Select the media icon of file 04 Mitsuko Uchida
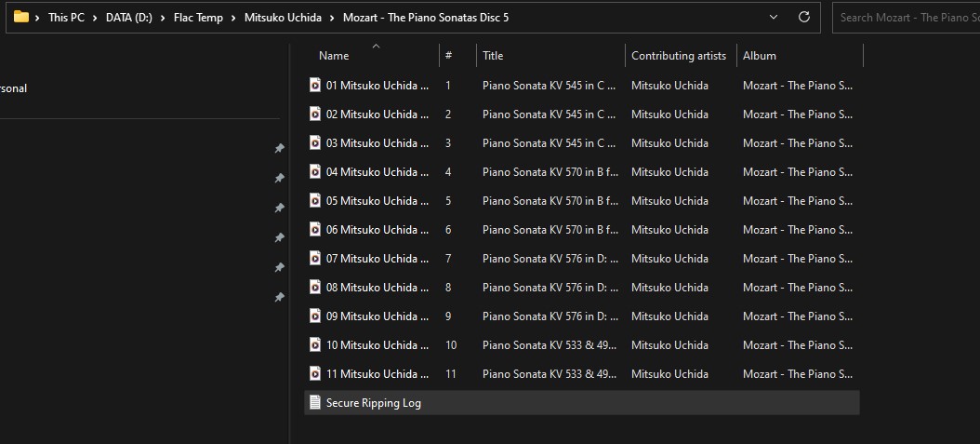Viewport: 980px width, 444px height. pyautogui.click(x=315, y=171)
